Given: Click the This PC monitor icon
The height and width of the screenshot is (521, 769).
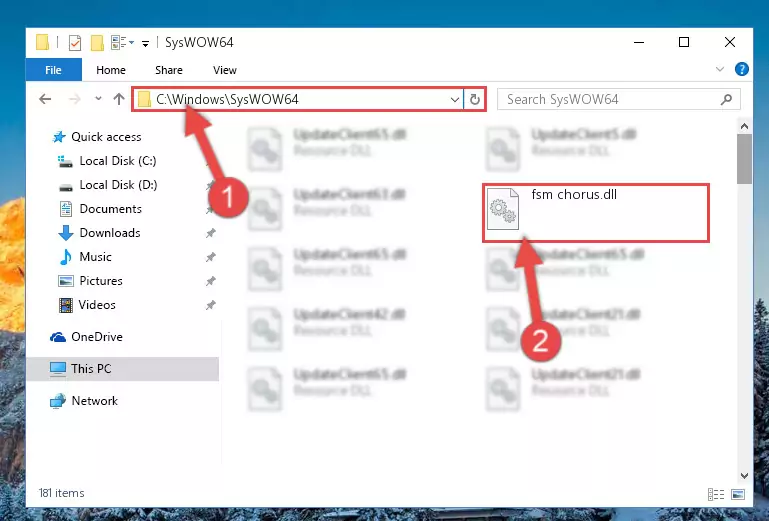Looking at the screenshot, I should point(58,369).
